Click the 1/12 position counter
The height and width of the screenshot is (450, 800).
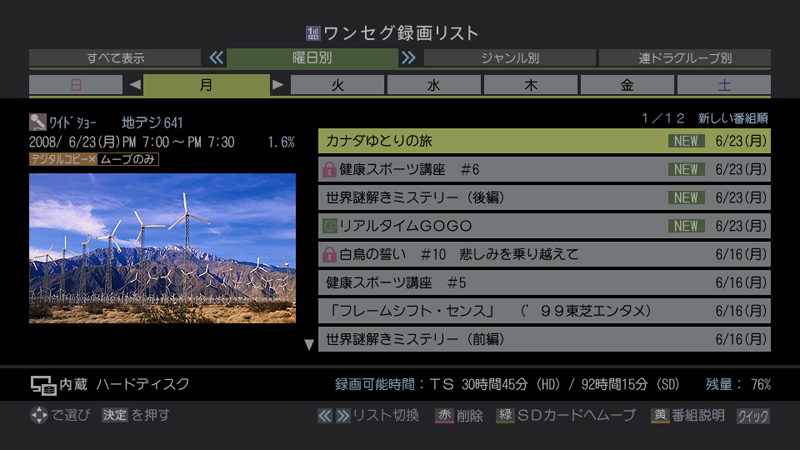[x=663, y=119]
